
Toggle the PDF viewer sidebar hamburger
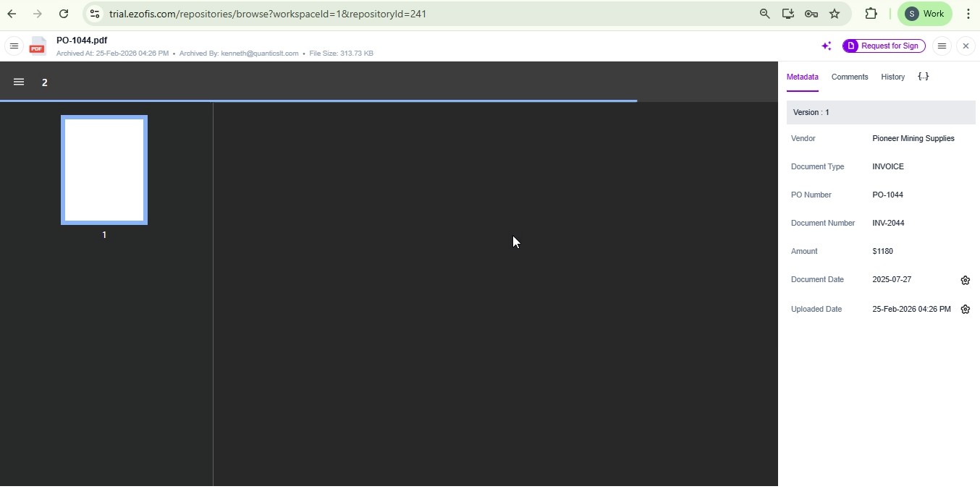click(19, 82)
